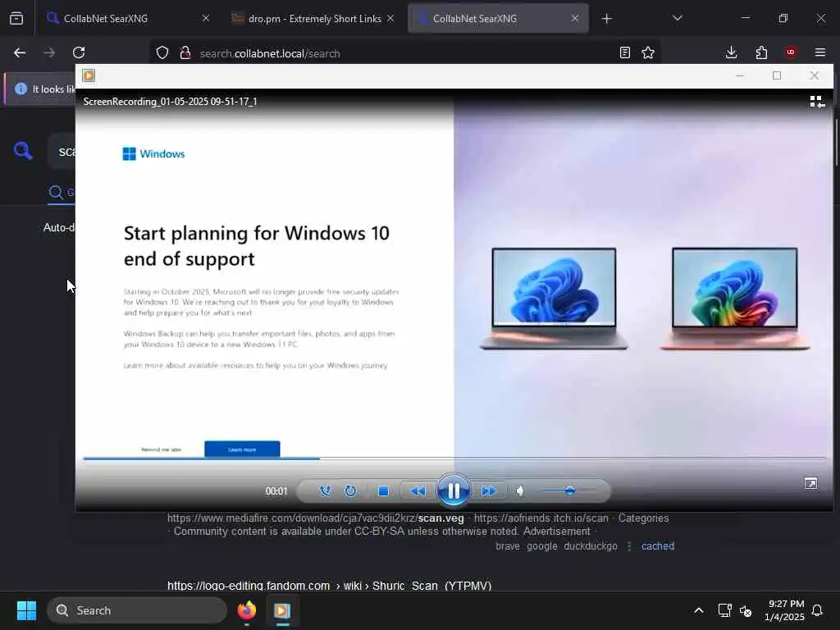Close the first CollabNet SearXNG tab
The height and width of the screenshot is (630, 840).
[206, 18]
